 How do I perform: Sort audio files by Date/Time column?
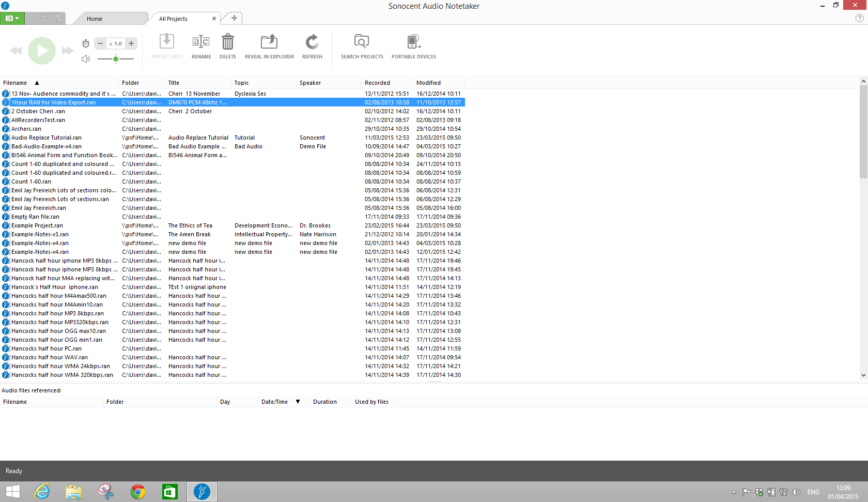pos(284,402)
